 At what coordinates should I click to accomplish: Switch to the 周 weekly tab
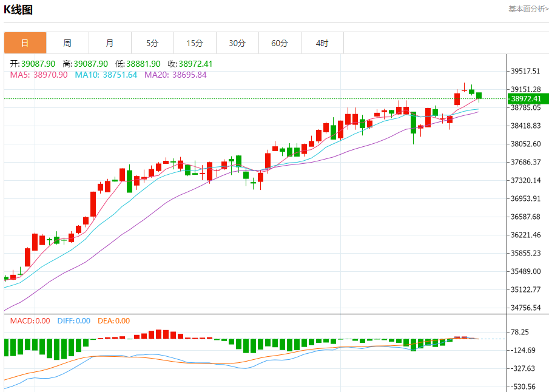67,43
